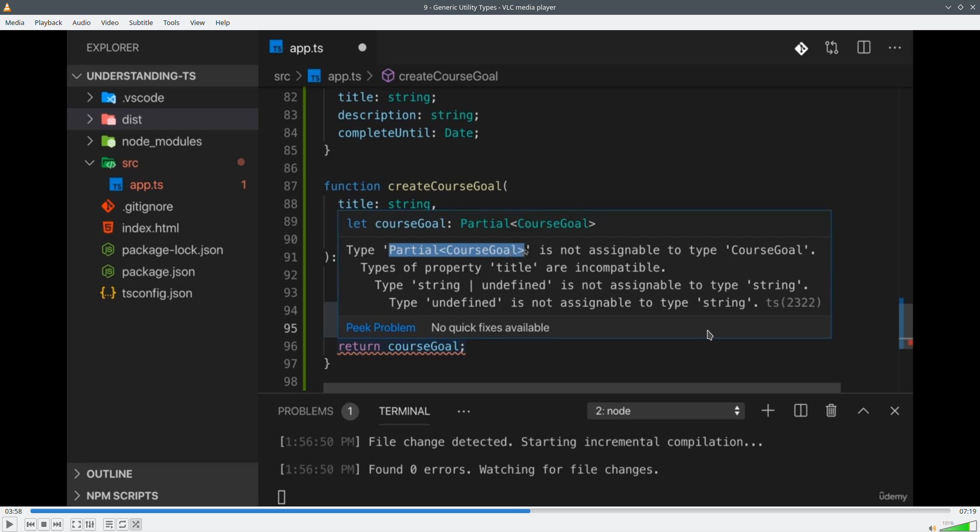
Task: Click the package.json file icon
Action: pyautogui.click(x=108, y=272)
